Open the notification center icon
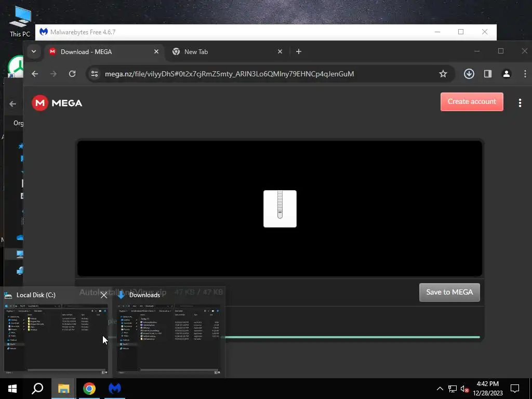 pos(515,389)
